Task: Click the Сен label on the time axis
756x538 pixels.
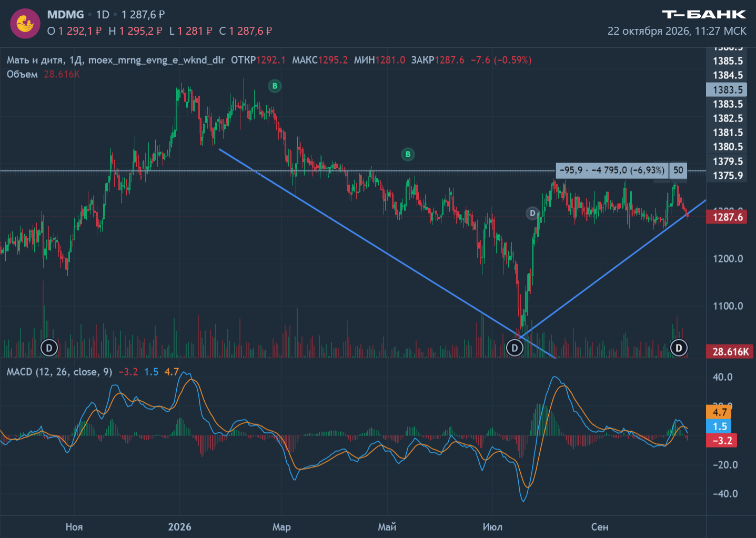Action: click(x=600, y=527)
